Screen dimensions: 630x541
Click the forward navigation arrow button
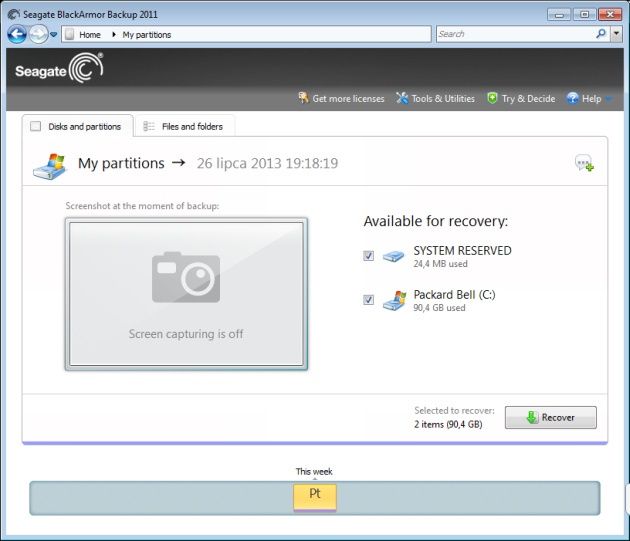(x=39, y=34)
